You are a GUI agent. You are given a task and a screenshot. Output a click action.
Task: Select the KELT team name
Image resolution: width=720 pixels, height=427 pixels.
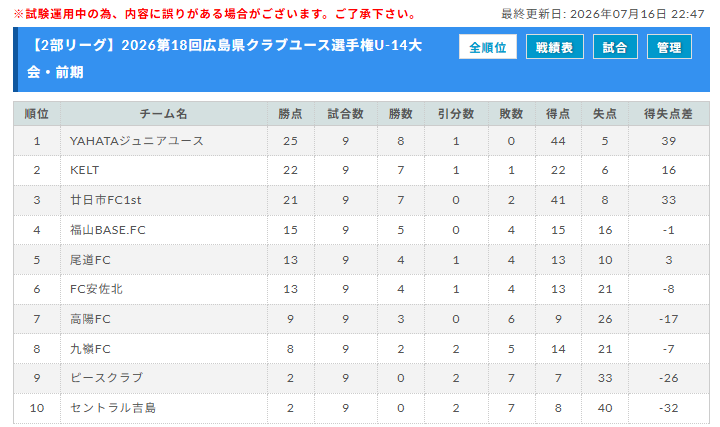click(84, 170)
